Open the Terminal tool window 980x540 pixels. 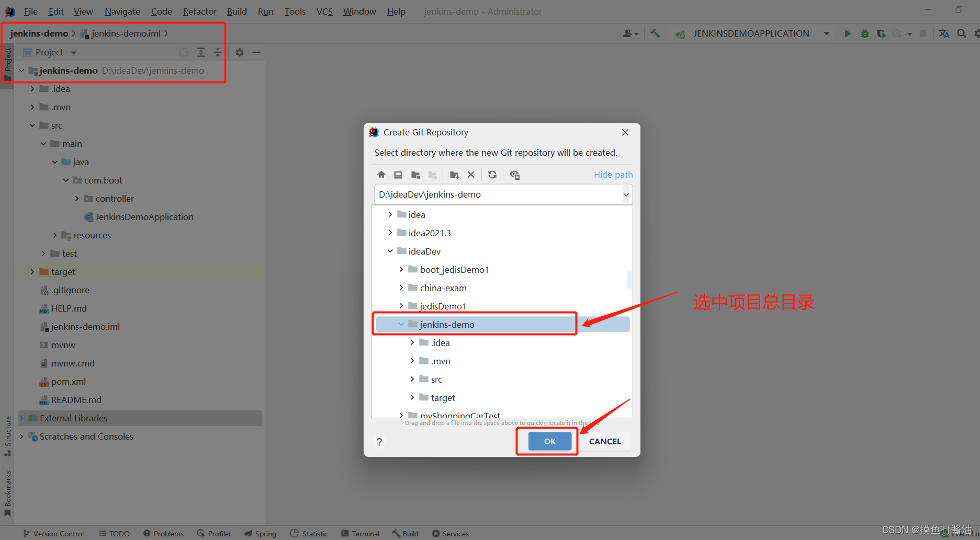tap(360, 534)
